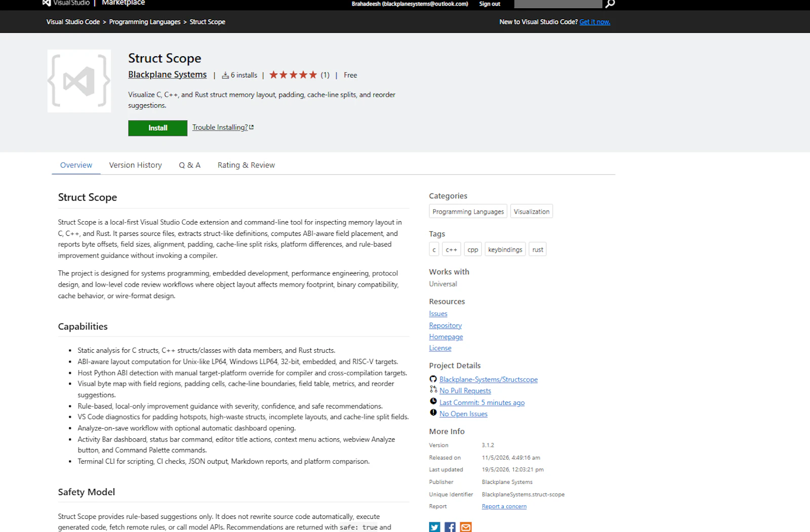
Task: Open Blackplane Systems publisher page
Action: [168, 74]
